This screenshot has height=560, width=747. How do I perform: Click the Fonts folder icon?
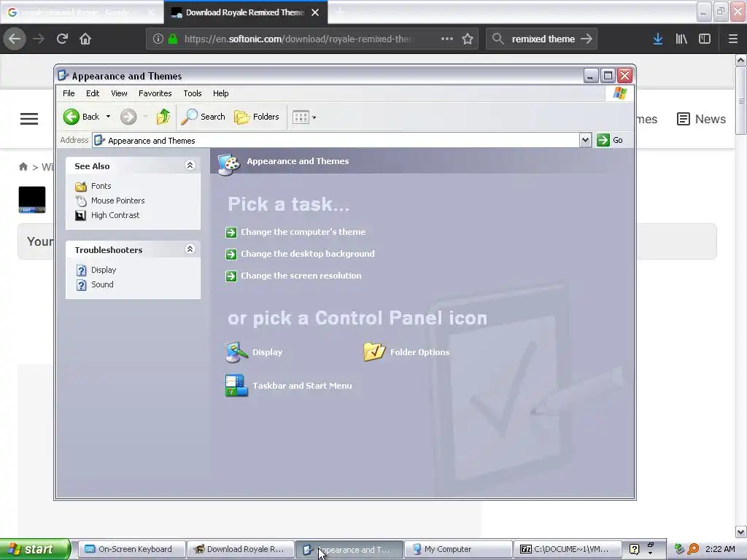pyautogui.click(x=81, y=186)
